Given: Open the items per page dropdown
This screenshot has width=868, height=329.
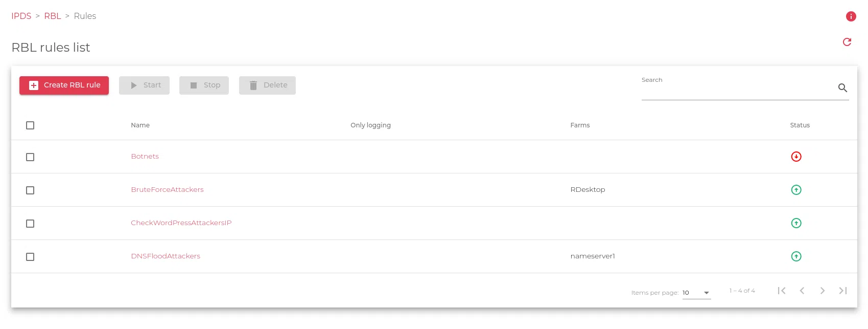Looking at the screenshot, I should [x=696, y=293].
